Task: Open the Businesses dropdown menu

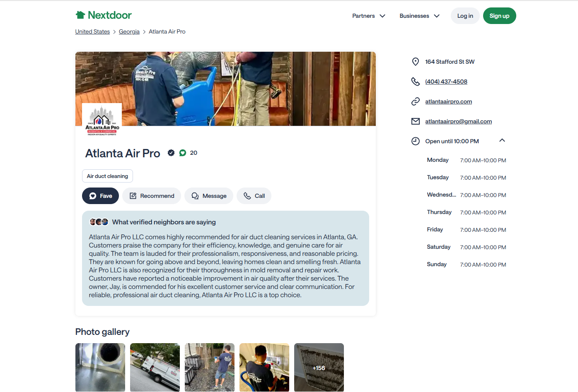Action: 419,16
